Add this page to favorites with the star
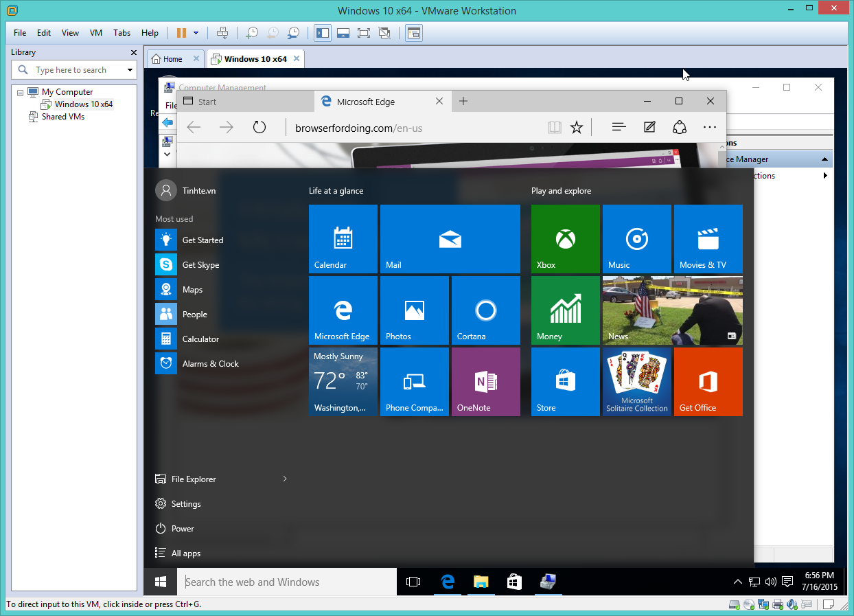The height and width of the screenshot is (616, 854). click(577, 127)
